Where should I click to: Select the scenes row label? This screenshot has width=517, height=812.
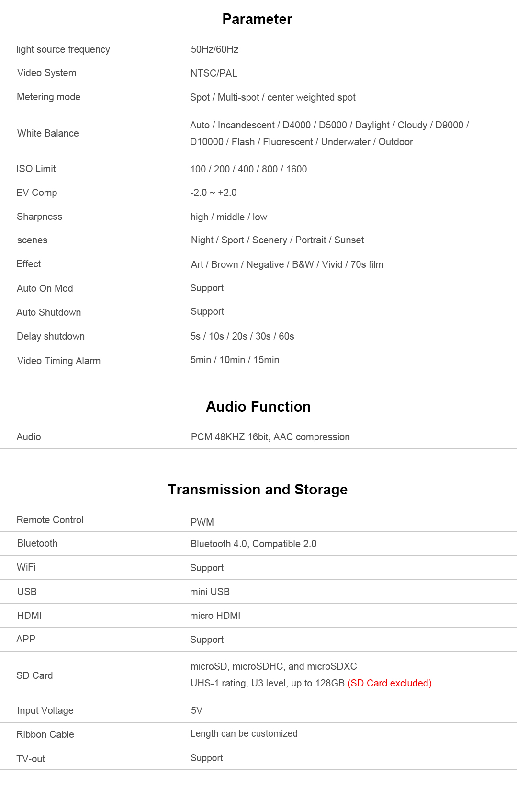[x=32, y=240]
